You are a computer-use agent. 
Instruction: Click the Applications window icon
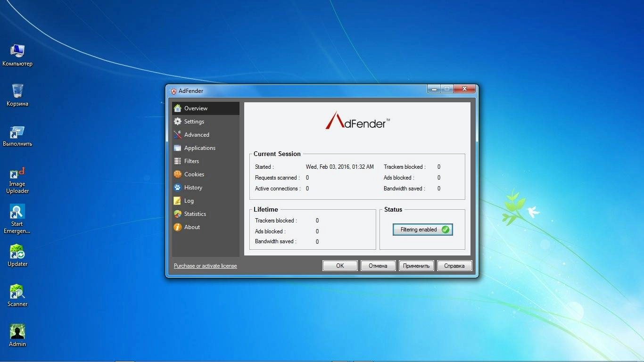pyautogui.click(x=177, y=148)
